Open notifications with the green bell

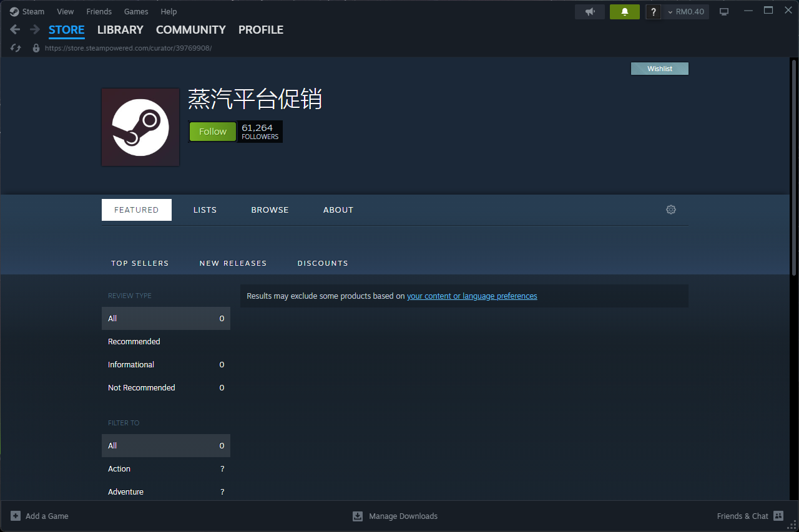625,12
